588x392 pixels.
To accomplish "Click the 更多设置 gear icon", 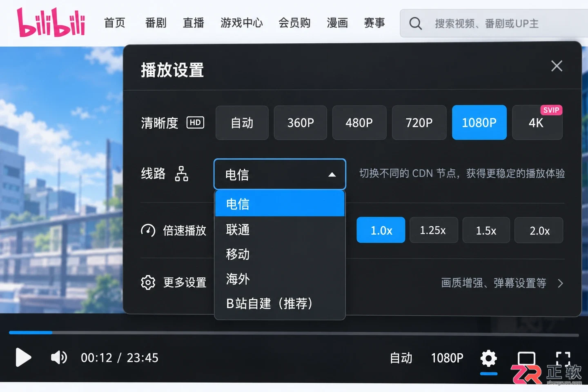I will [148, 283].
